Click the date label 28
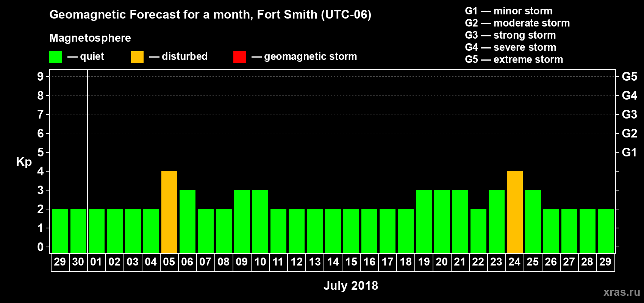Screen dimensions: 644x303 click(x=587, y=262)
